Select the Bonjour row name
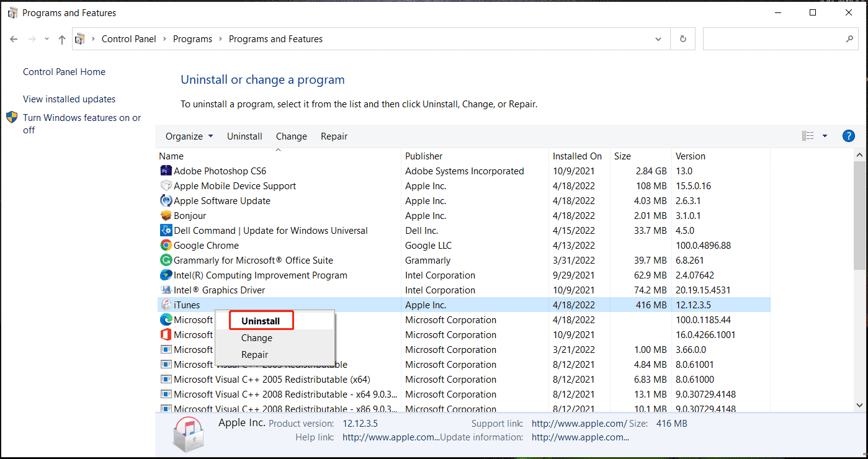 (190, 215)
